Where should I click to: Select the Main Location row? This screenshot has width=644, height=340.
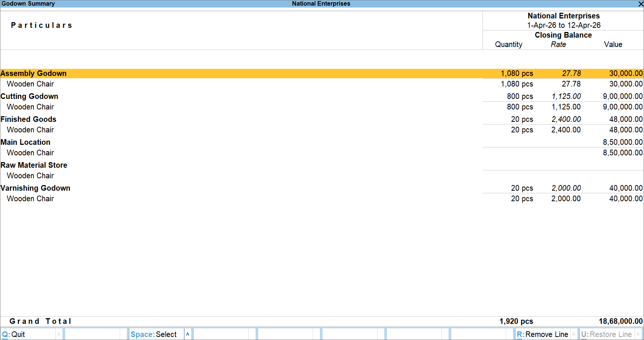point(322,142)
